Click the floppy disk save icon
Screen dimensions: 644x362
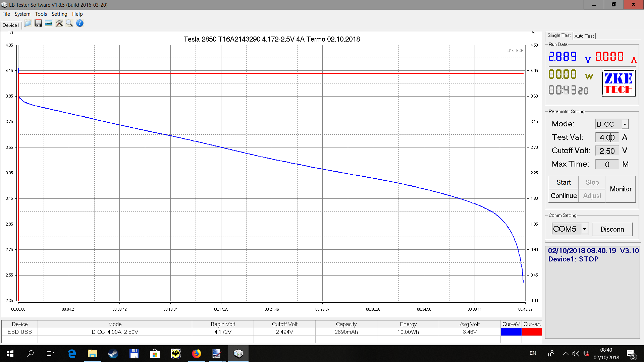point(38,23)
